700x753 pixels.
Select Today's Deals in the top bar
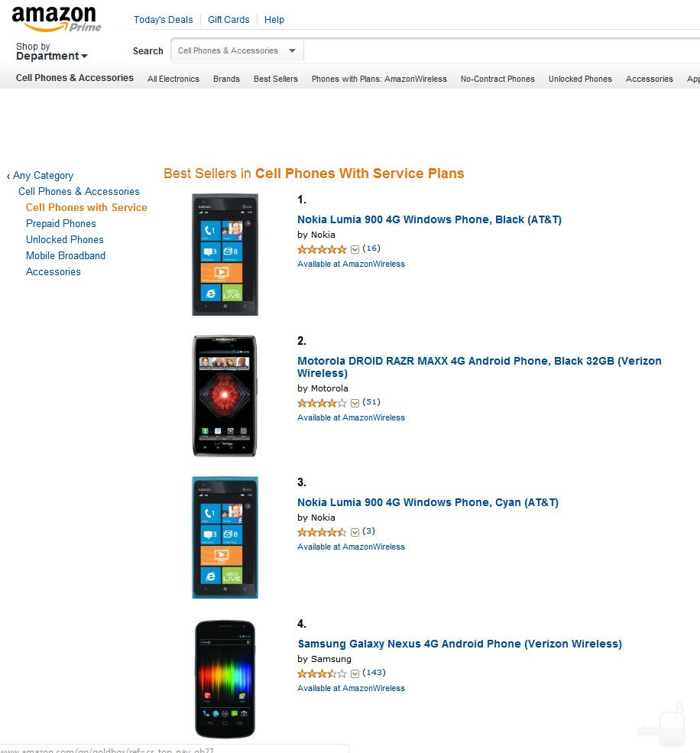[163, 20]
